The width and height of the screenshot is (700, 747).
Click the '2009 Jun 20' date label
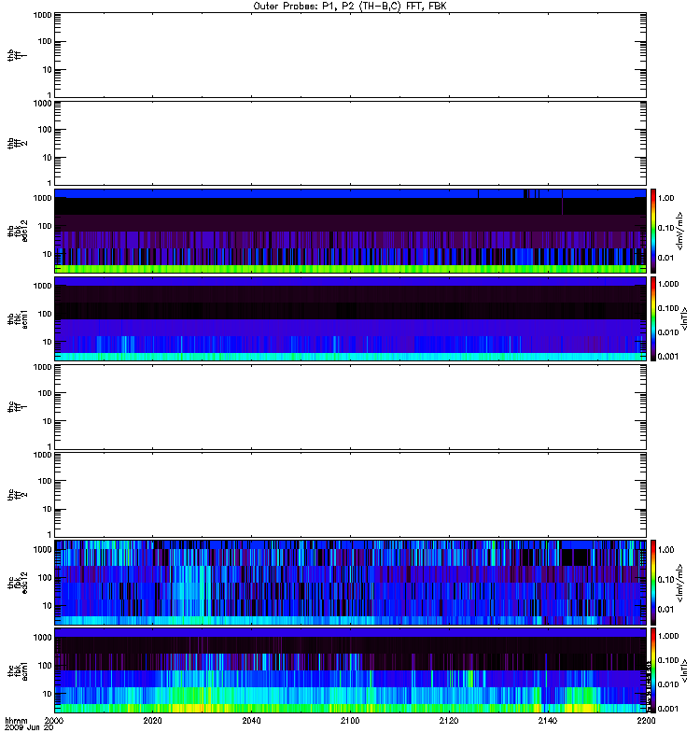click(29, 727)
